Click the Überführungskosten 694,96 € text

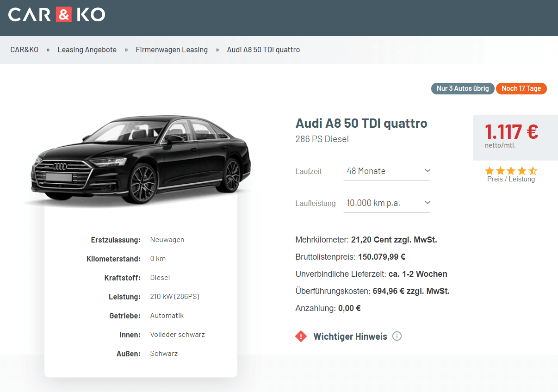point(372,291)
